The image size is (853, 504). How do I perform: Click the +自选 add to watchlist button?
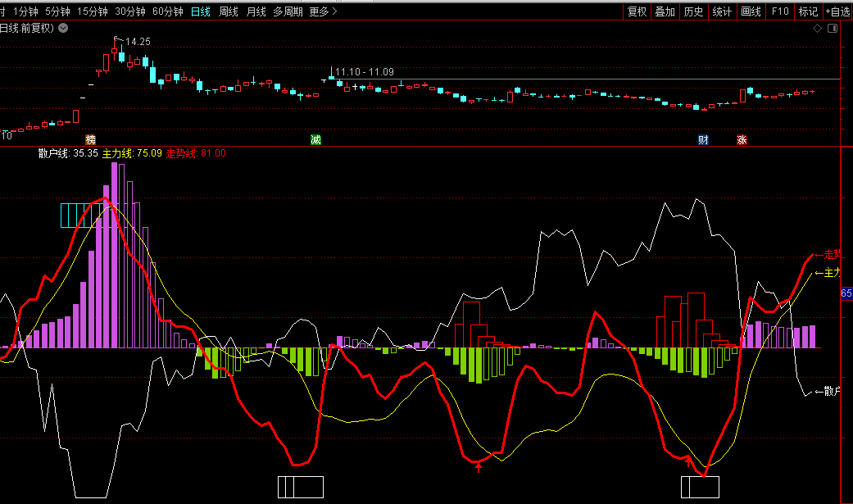point(837,11)
